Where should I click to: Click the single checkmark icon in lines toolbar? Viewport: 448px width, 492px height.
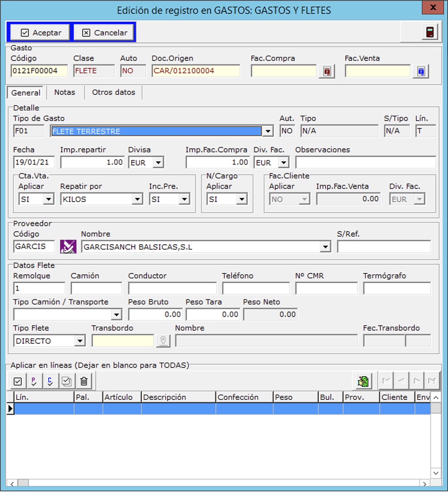(18, 381)
